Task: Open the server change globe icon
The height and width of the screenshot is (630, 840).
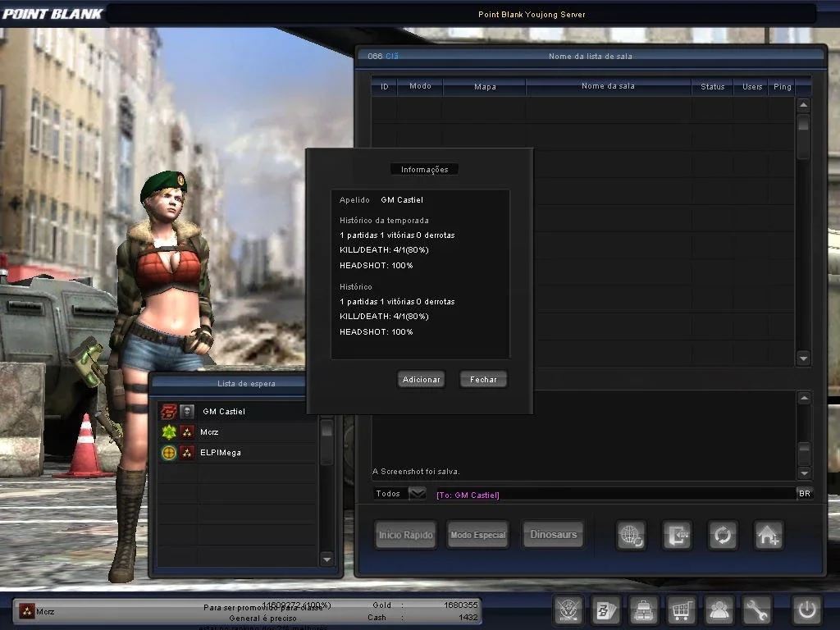Action: point(631,535)
